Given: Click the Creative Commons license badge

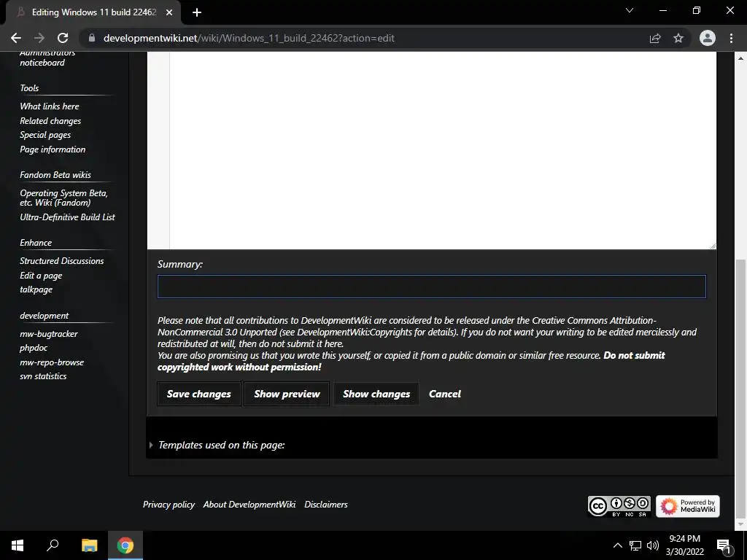Looking at the screenshot, I should [x=619, y=506].
